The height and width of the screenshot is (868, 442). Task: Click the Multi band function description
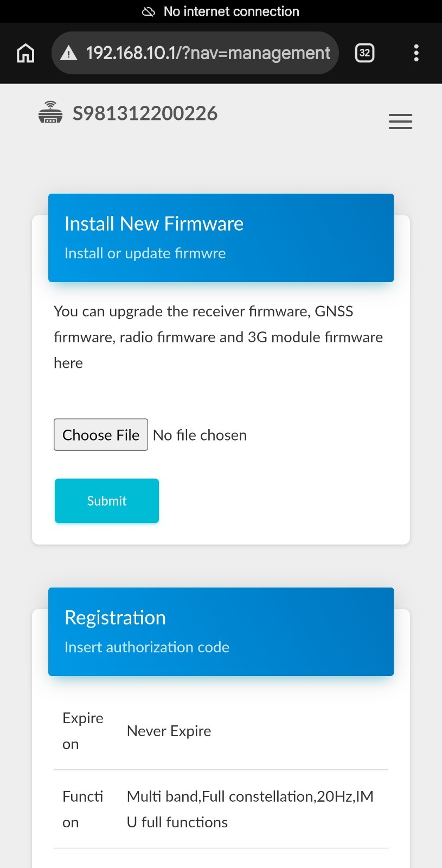[250, 809]
